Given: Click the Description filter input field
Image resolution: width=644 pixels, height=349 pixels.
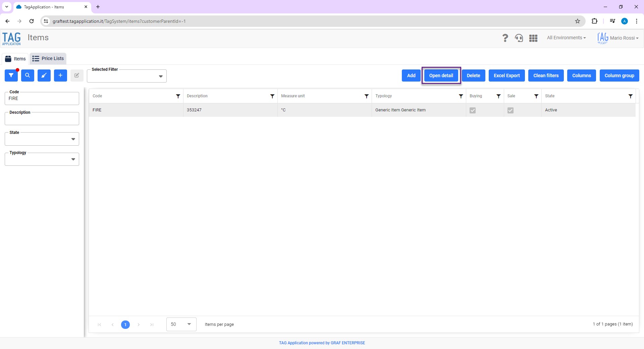Looking at the screenshot, I should (x=42, y=118).
